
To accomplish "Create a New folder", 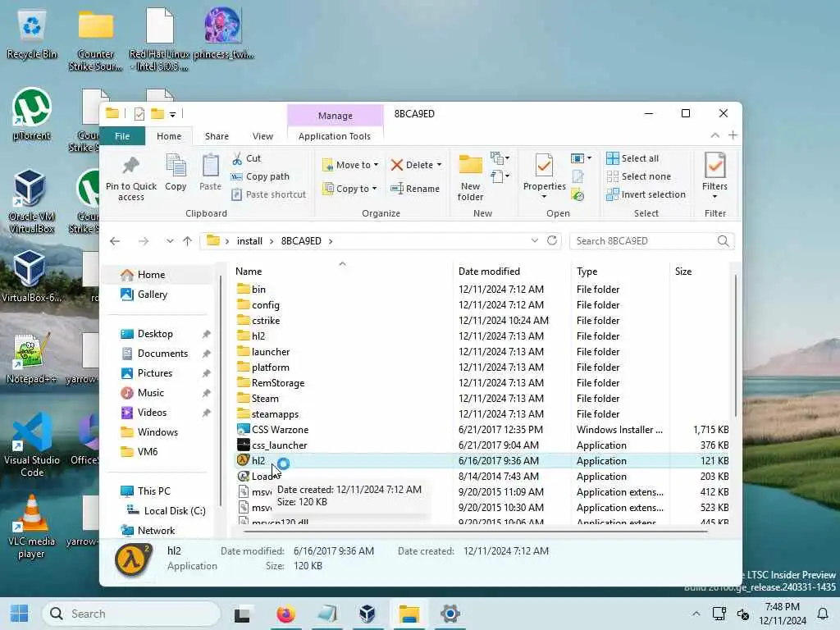I will (x=470, y=178).
